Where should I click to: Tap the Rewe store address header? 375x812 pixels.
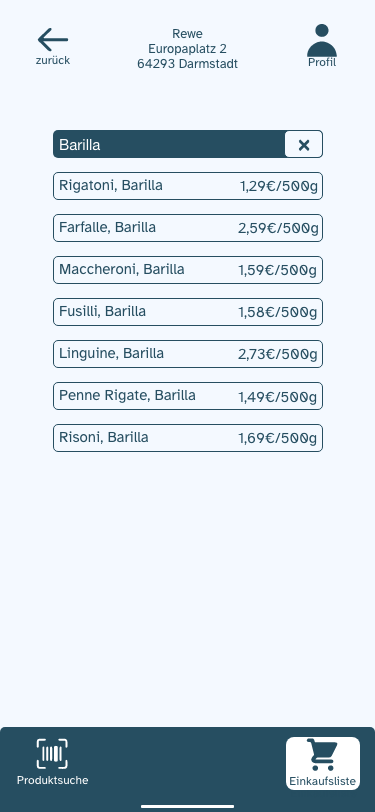click(x=188, y=49)
